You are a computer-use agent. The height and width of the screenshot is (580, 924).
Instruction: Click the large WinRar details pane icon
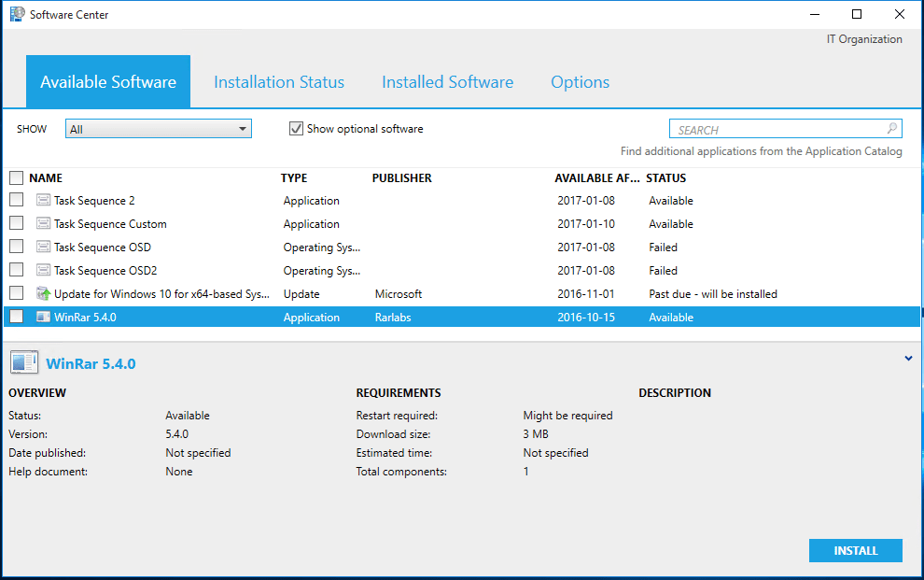pos(24,362)
